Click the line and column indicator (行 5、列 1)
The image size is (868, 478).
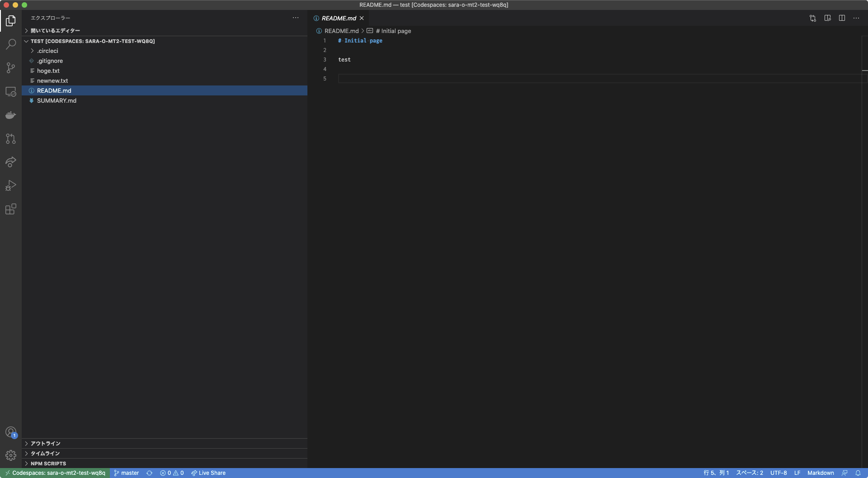point(716,473)
